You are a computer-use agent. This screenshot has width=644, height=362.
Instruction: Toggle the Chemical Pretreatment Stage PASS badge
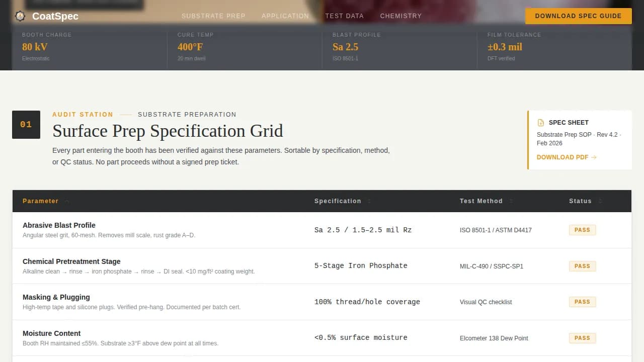pos(582,266)
